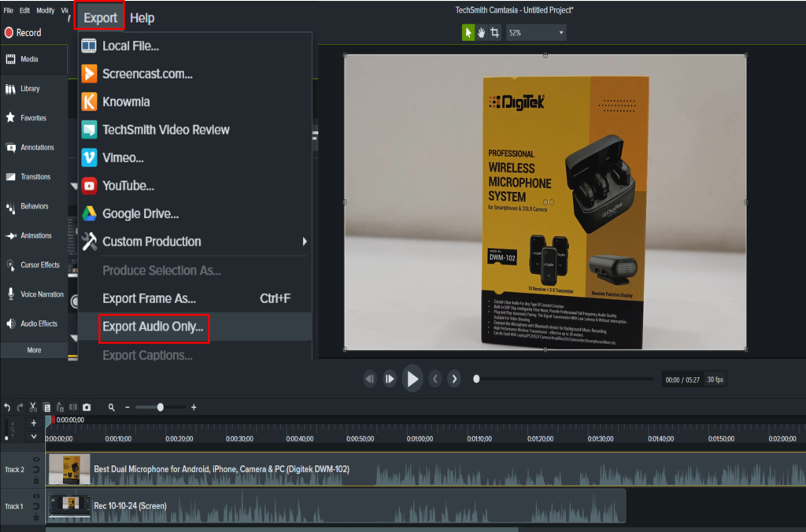
Task: Zoom in timeline with plus icon
Action: (194, 407)
